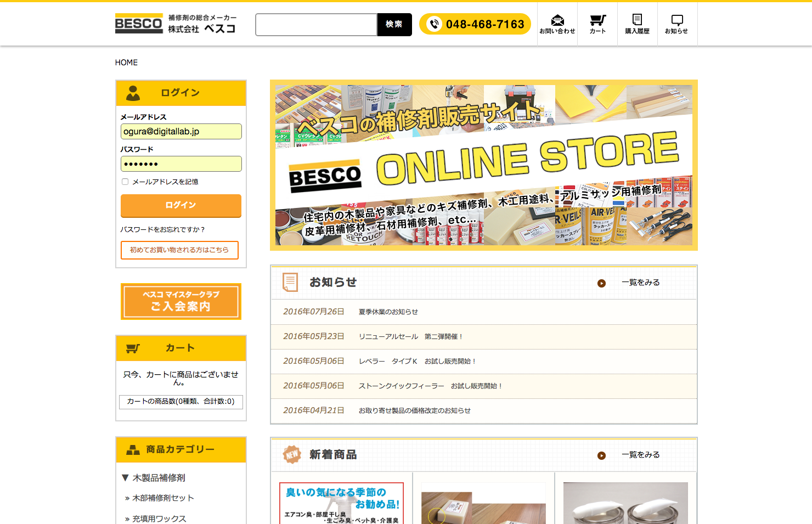Viewport: 812px width, 524px height.
Task: Open お知らせ 一覧をみる link
Action: click(641, 283)
